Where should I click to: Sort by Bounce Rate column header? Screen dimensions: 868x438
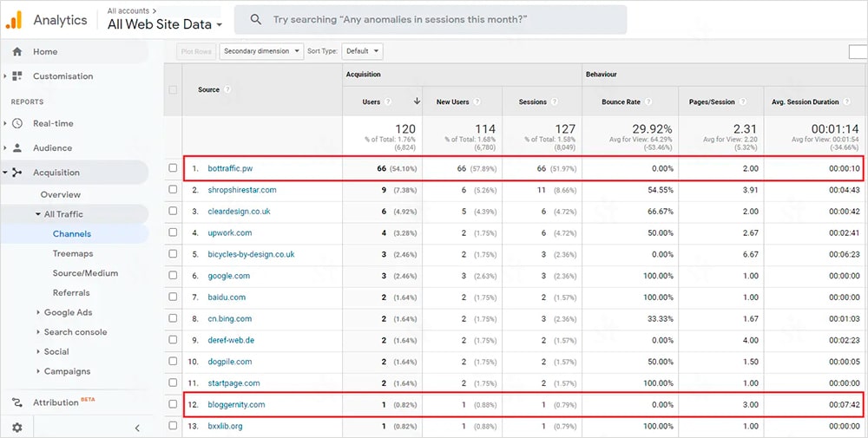(622, 101)
